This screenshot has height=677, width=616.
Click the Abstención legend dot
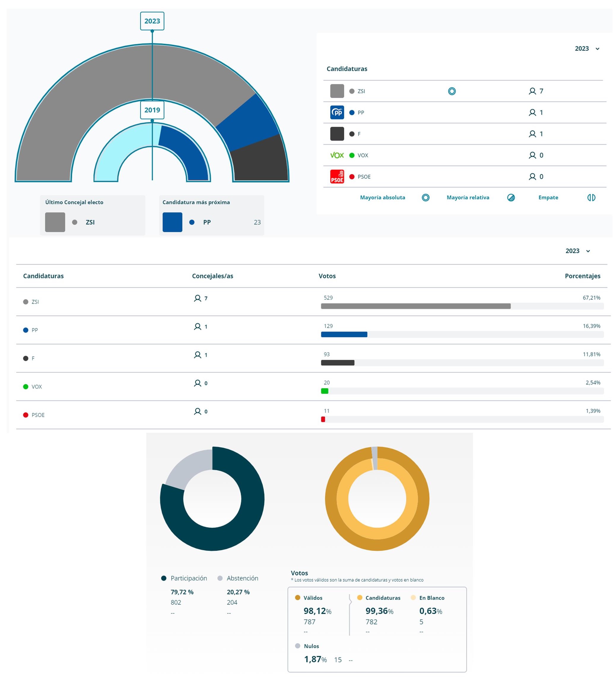(x=220, y=578)
